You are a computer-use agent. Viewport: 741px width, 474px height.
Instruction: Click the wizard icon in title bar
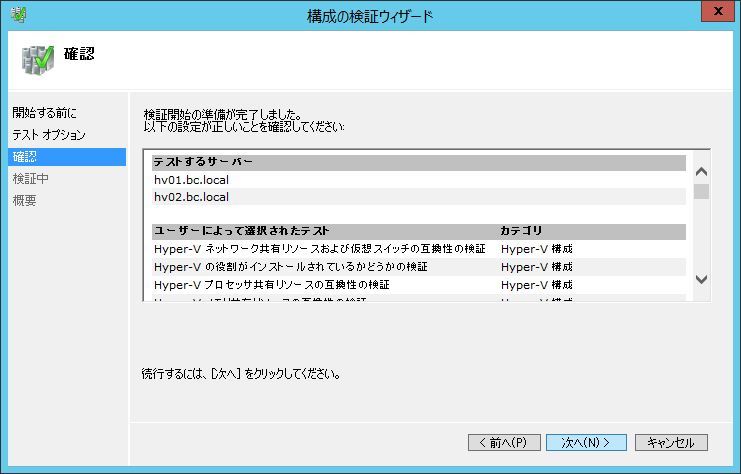tap(18, 15)
